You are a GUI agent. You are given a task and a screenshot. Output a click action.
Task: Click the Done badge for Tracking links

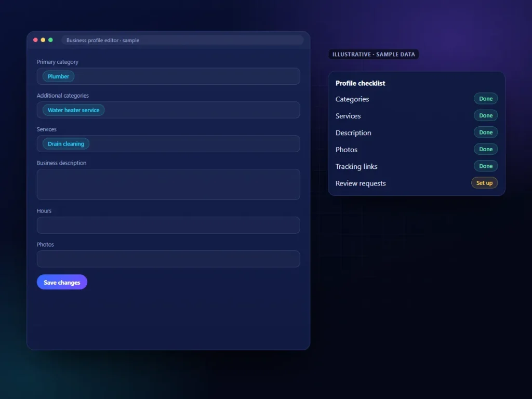486,166
